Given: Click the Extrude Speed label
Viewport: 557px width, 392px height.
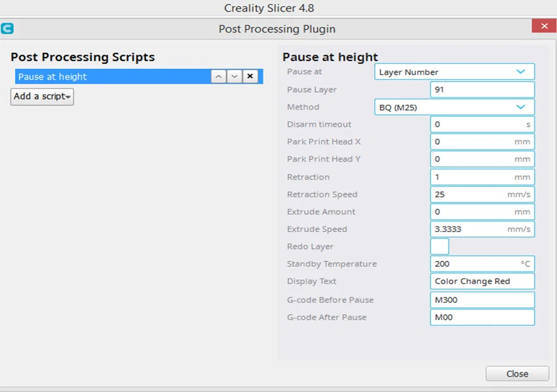Looking at the screenshot, I should pyautogui.click(x=317, y=230).
